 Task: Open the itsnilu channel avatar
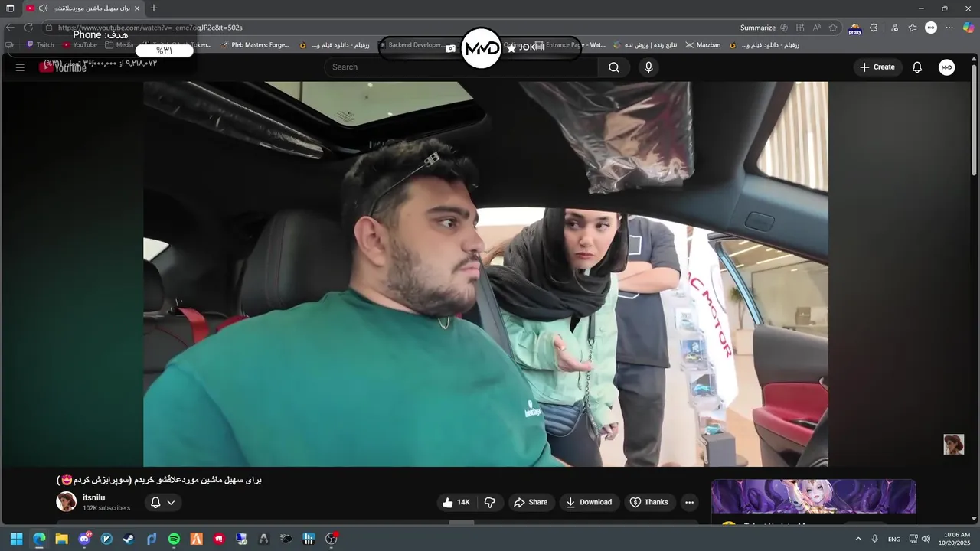(x=67, y=502)
